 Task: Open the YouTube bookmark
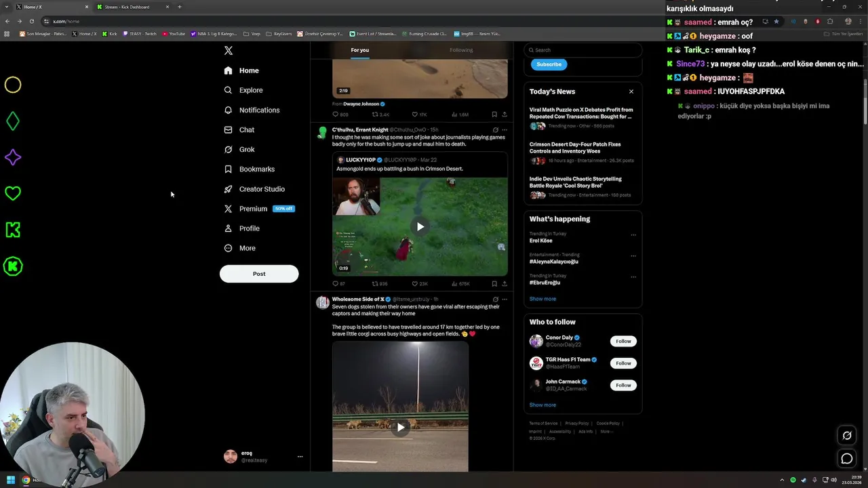click(174, 33)
